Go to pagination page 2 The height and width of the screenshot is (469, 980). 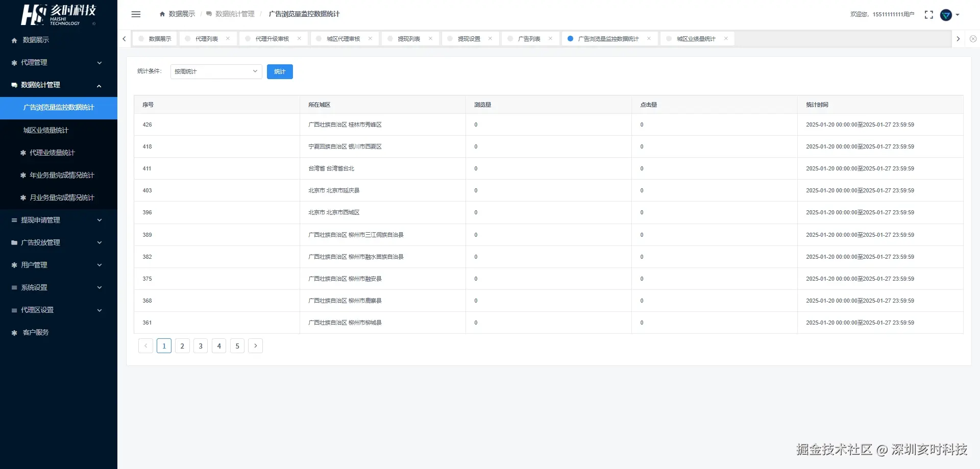click(x=182, y=346)
